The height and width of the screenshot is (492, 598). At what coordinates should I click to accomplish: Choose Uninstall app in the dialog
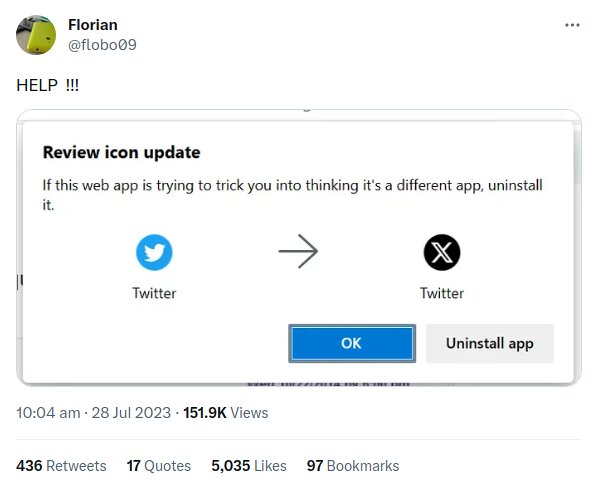pos(490,343)
